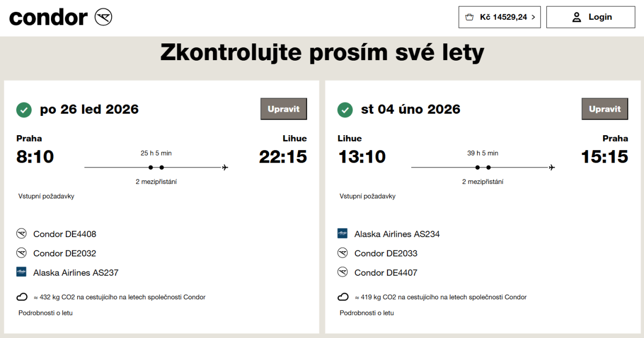Click the shopping basket icon
The width and height of the screenshot is (644, 338).
[470, 17]
